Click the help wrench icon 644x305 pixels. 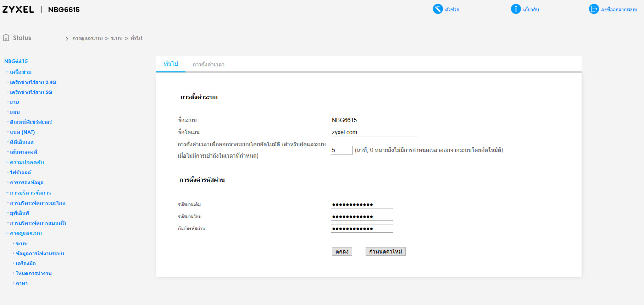click(x=438, y=9)
